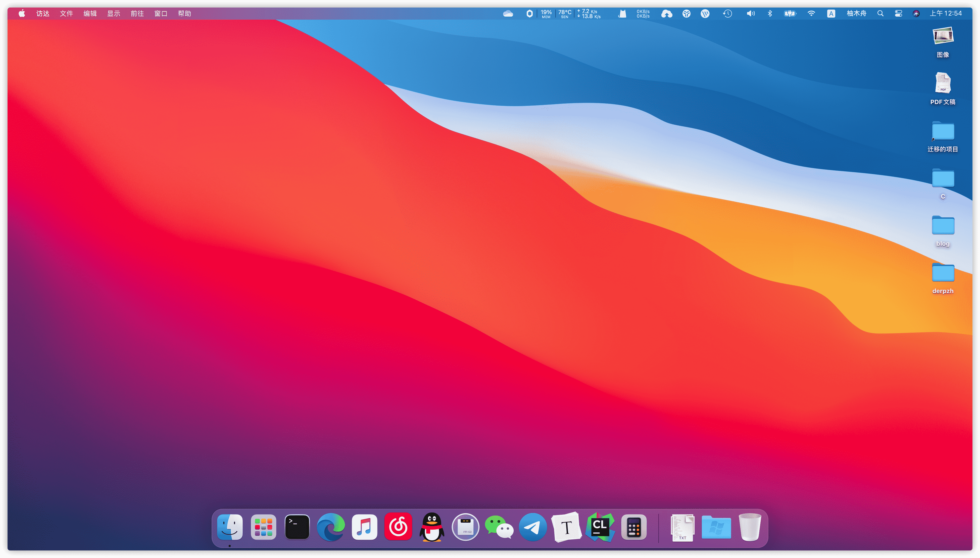The height and width of the screenshot is (558, 980).
Task: Launch the Apple Music app
Action: tap(364, 527)
